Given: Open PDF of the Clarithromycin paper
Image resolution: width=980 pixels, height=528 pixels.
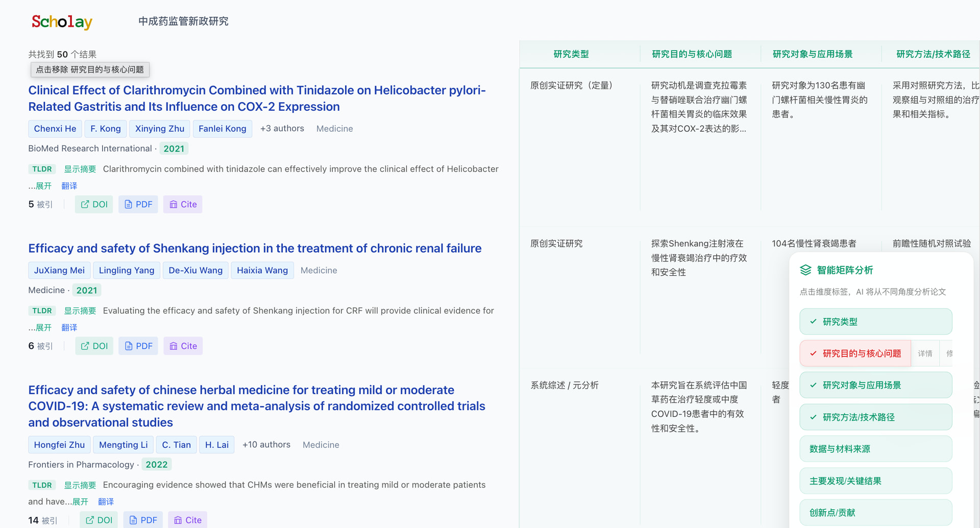Looking at the screenshot, I should coord(138,204).
